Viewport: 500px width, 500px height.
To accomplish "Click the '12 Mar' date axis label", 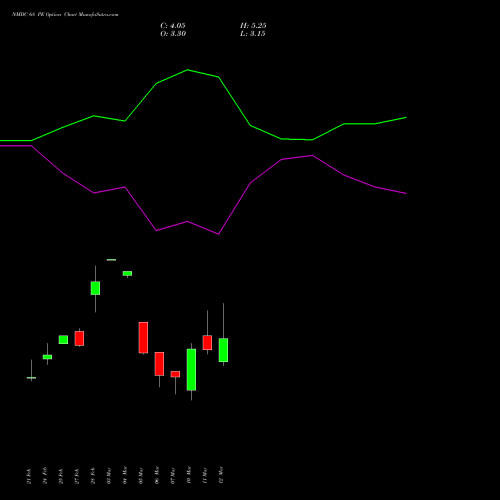I will [x=221, y=475].
